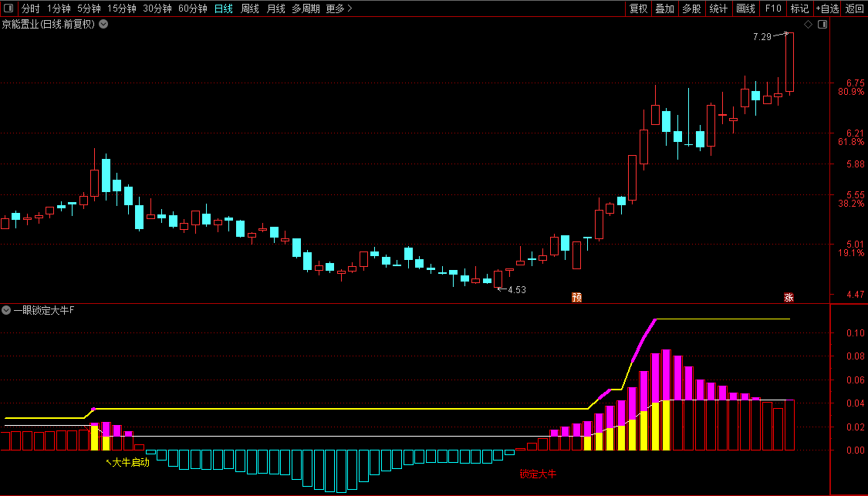This screenshot has height=496, width=868.
Task: Click the 0.08 indicator axis value
Action: pyautogui.click(x=855, y=356)
